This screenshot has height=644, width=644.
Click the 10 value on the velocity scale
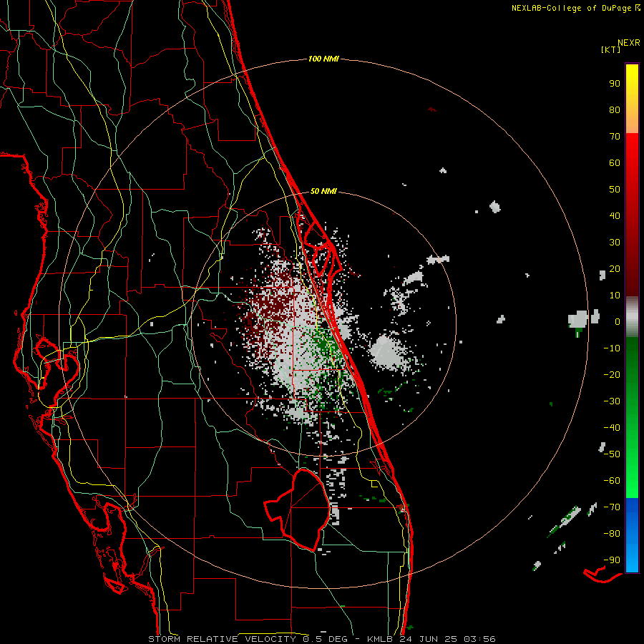click(615, 296)
